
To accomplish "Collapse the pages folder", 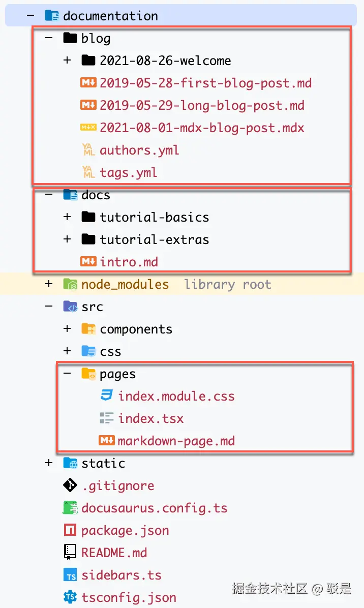I will tap(67, 374).
